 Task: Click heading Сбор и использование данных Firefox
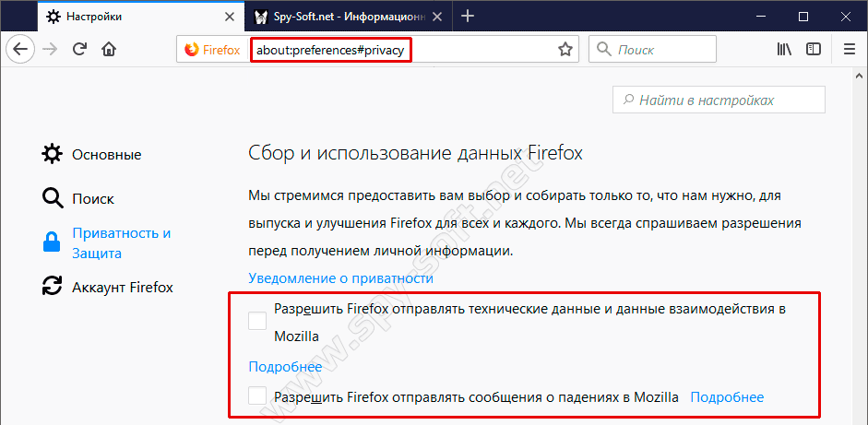(416, 153)
